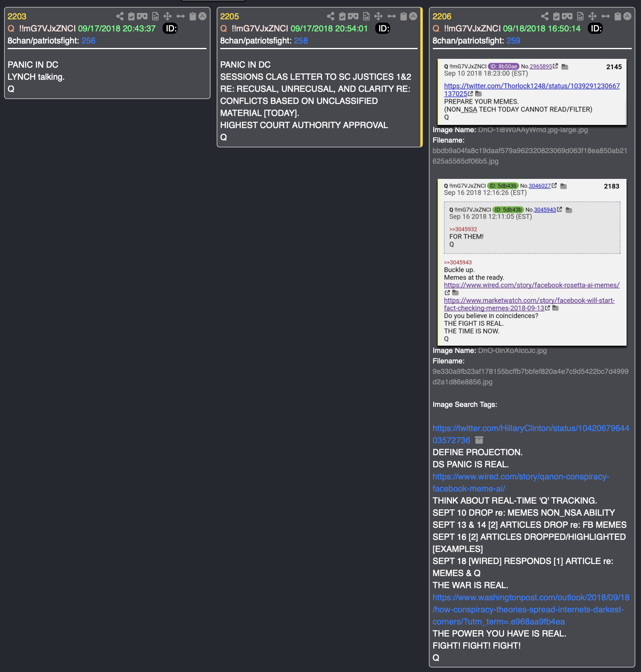Viewport: 641px width, 672px height.
Task: Click image file icon on post 2203
Action: pos(155,16)
